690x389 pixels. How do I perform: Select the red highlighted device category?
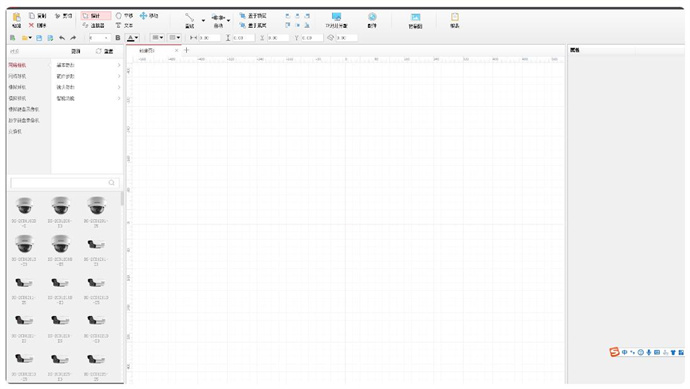pyautogui.click(x=17, y=65)
